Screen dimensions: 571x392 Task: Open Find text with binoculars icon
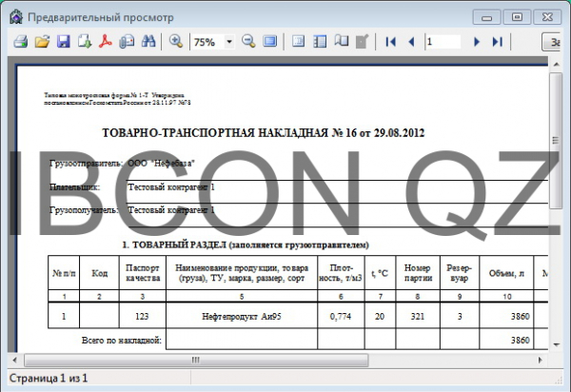point(148,42)
